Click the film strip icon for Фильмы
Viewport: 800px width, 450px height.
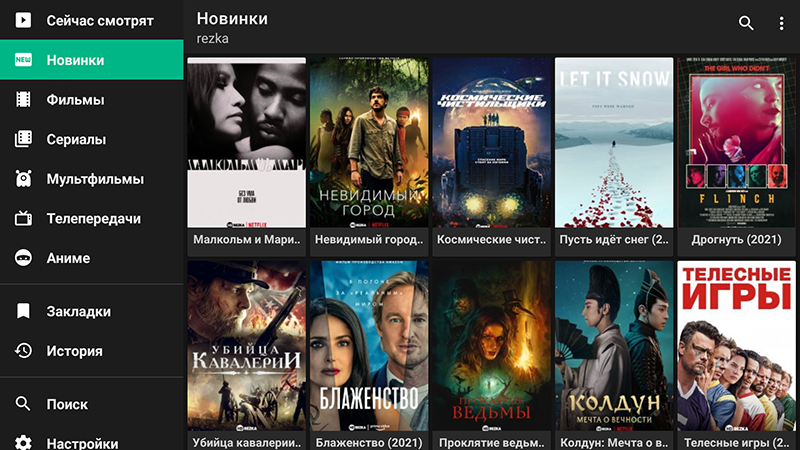point(23,99)
